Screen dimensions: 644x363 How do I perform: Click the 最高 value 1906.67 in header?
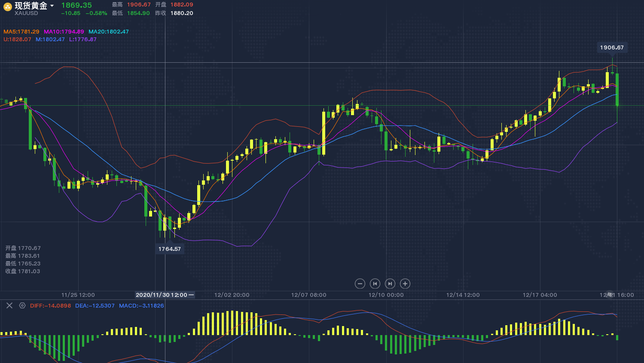[x=139, y=5]
